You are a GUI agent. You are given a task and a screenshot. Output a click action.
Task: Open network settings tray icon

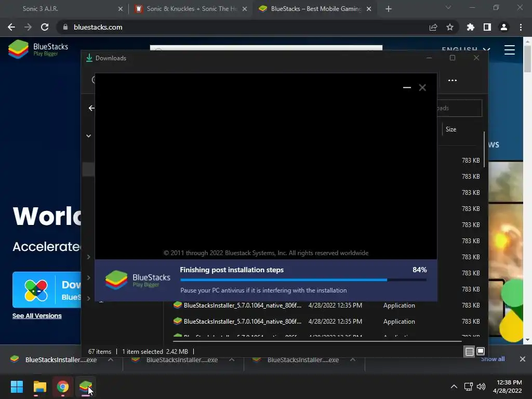point(469,387)
